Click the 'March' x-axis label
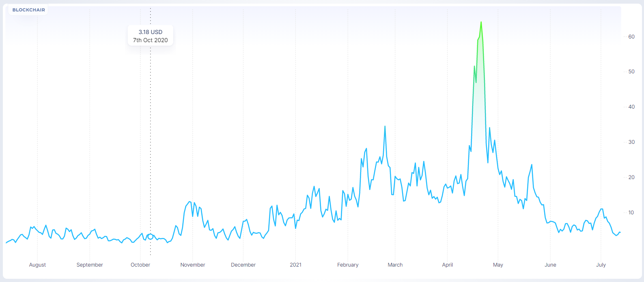The image size is (644, 282). click(x=395, y=265)
